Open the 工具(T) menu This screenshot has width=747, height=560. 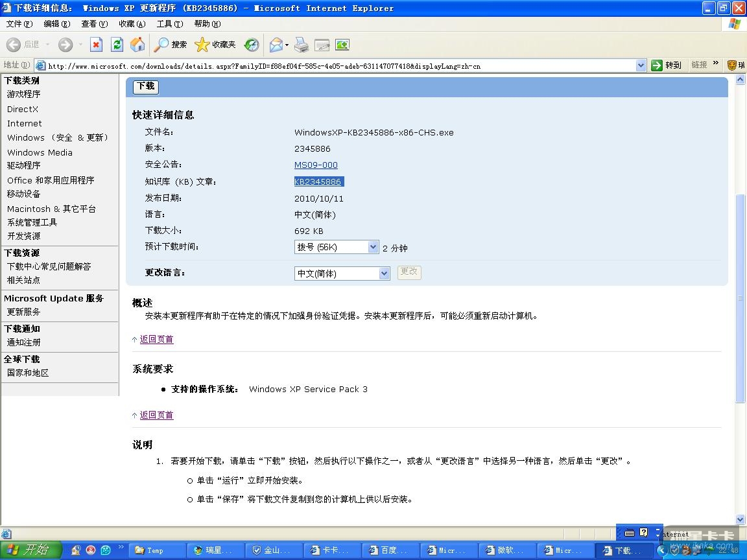point(170,24)
